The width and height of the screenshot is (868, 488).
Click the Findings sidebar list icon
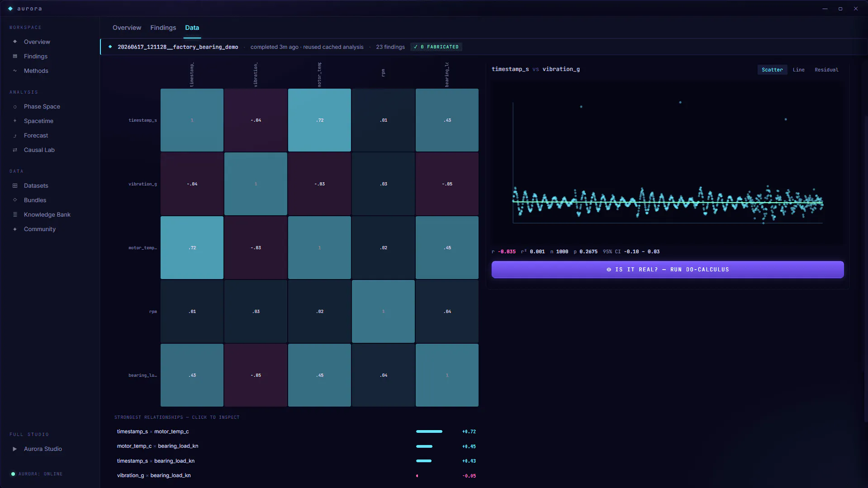click(x=15, y=56)
